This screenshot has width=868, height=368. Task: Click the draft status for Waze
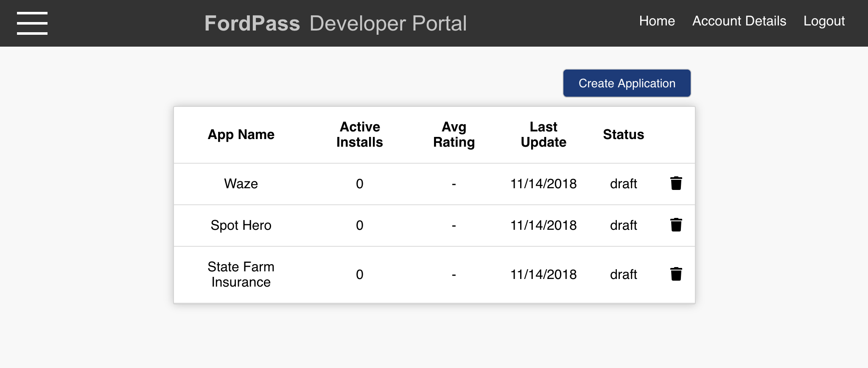click(x=624, y=184)
